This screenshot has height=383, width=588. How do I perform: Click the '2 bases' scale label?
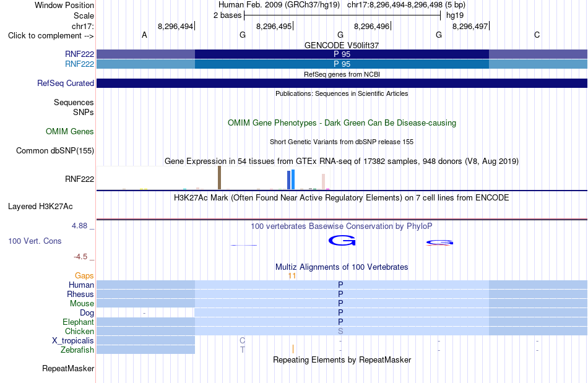[227, 15]
